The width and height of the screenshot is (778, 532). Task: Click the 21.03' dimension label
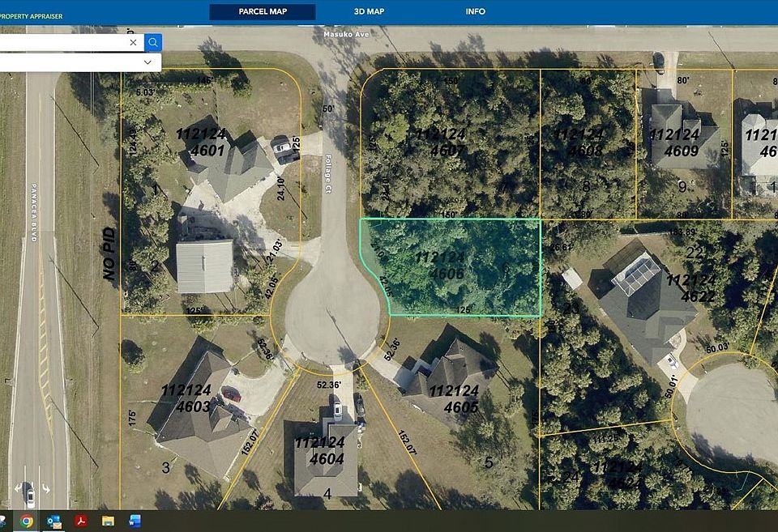(275, 251)
